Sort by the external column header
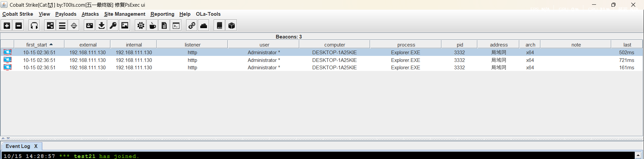This screenshot has width=644, height=159. click(88, 45)
